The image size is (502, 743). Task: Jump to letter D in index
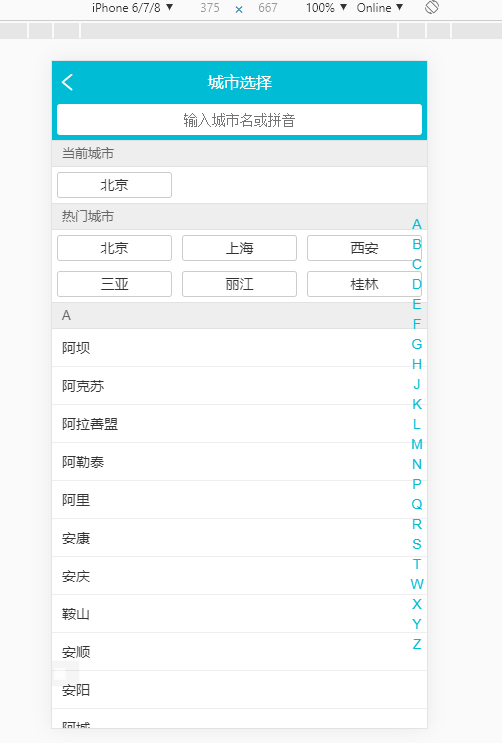click(417, 284)
